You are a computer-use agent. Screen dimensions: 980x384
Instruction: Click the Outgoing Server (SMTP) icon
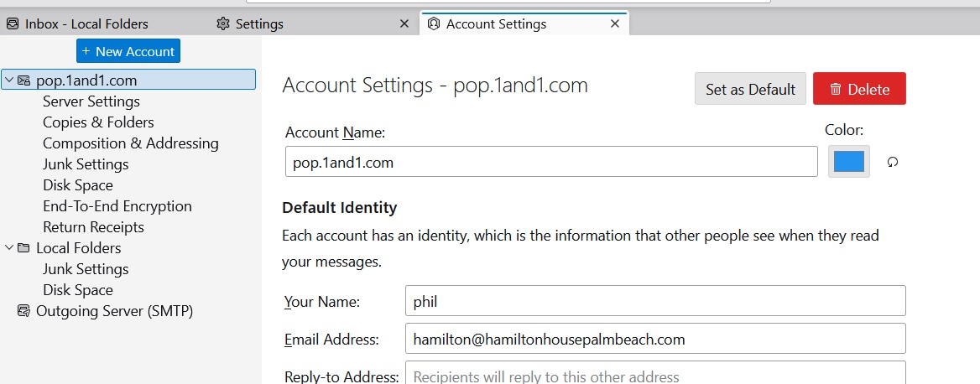pyautogui.click(x=23, y=311)
